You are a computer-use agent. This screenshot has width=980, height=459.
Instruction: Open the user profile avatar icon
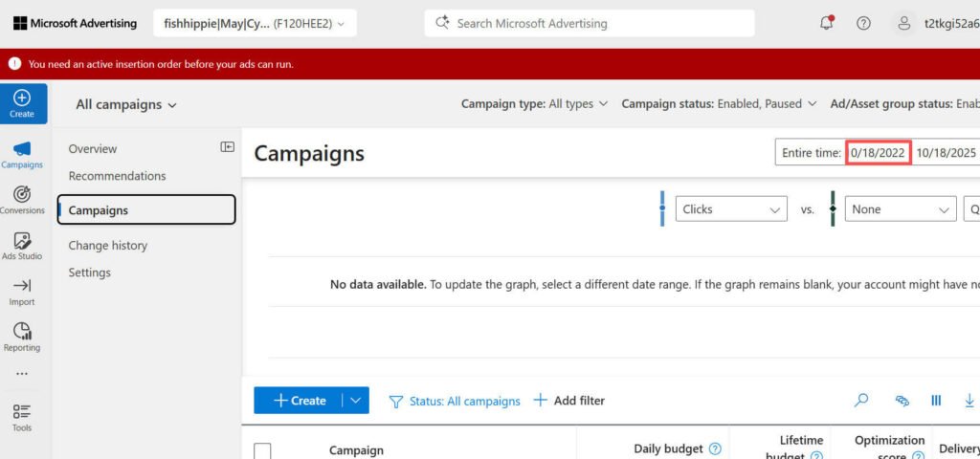point(903,24)
